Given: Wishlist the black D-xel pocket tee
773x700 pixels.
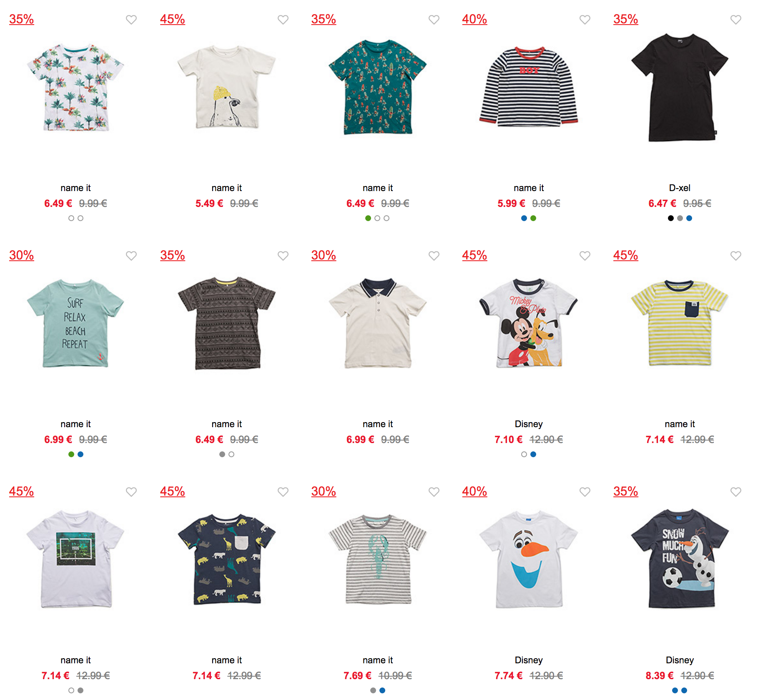Looking at the screenshot, I should click(736, 20).
